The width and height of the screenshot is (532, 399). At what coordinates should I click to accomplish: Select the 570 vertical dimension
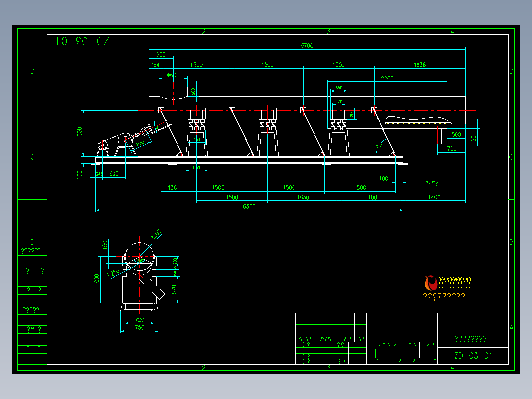(174, 289)
